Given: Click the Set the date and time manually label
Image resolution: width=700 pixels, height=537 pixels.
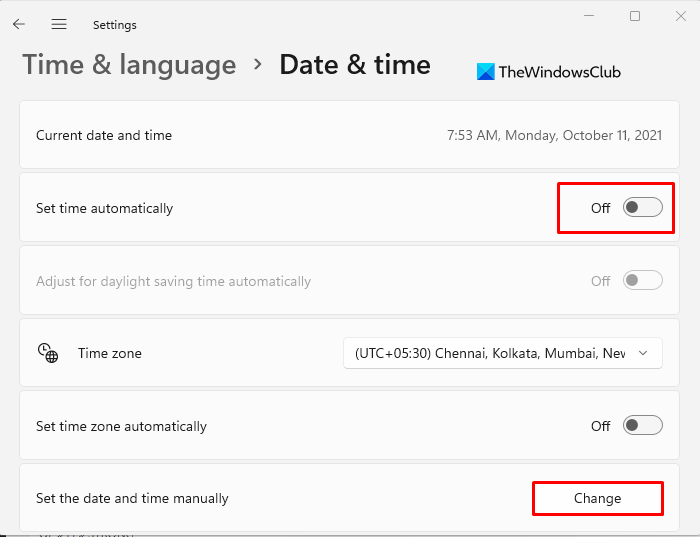Looking at the screenshot, I should (132, 498).
